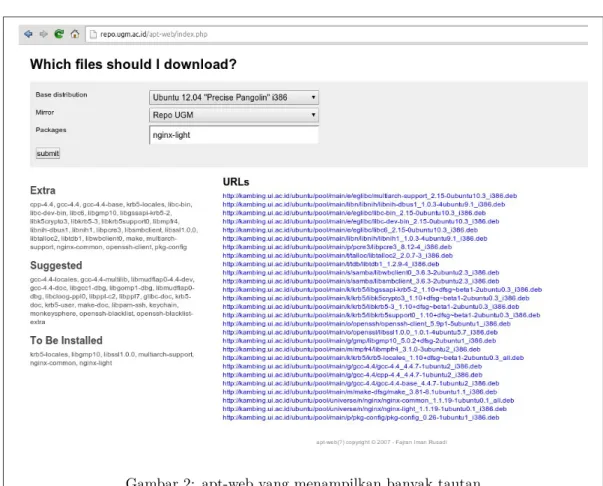The width and height of the screenshot is (603, 486).
Task: Open the cpp-4.4_4.4.7 deb link
Action: tap(352, 374)
